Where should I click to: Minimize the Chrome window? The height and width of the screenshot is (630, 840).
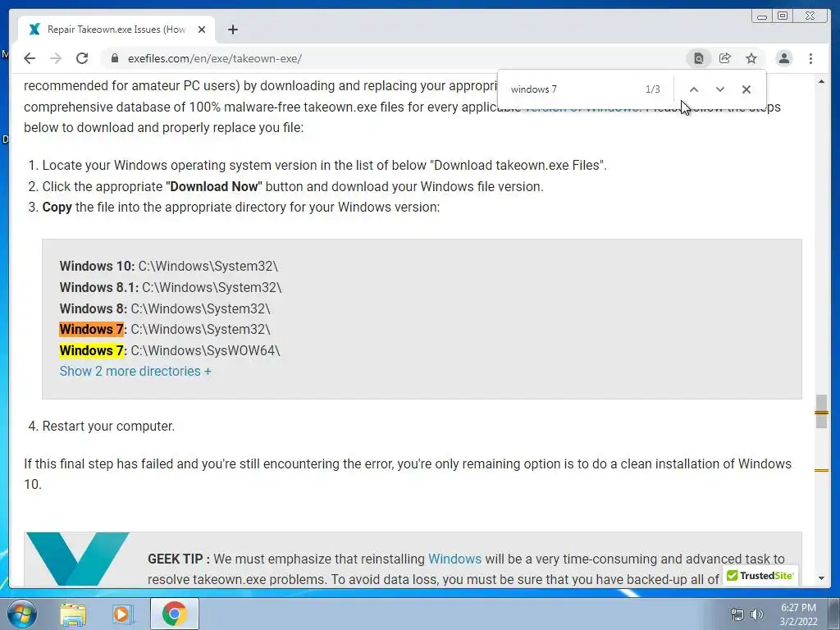point(762,16)
